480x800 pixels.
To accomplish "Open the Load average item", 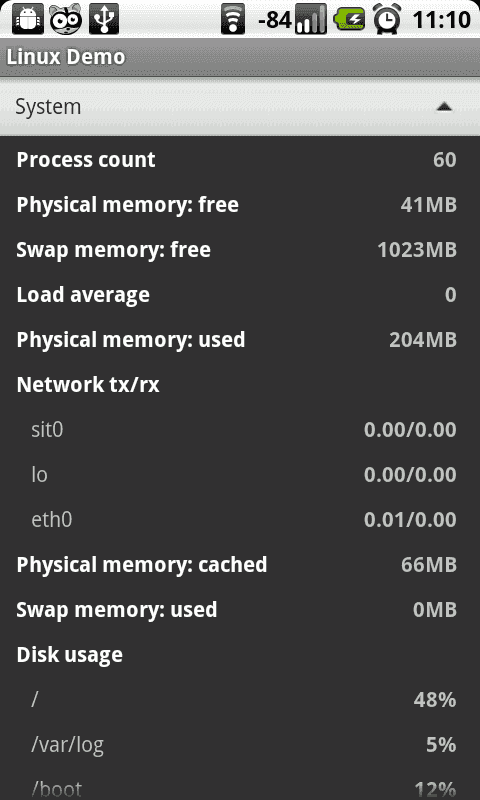I will (x=240, y=294).
